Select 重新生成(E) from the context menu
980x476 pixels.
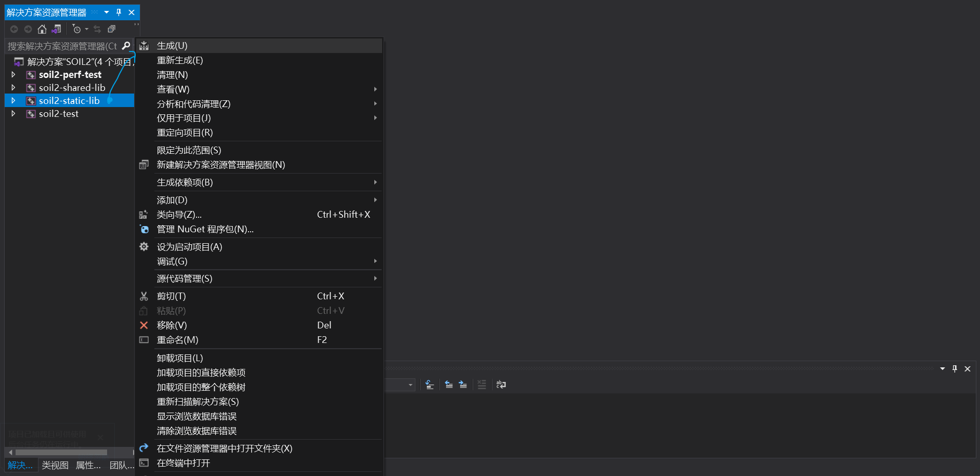click(x=180, y=60)
